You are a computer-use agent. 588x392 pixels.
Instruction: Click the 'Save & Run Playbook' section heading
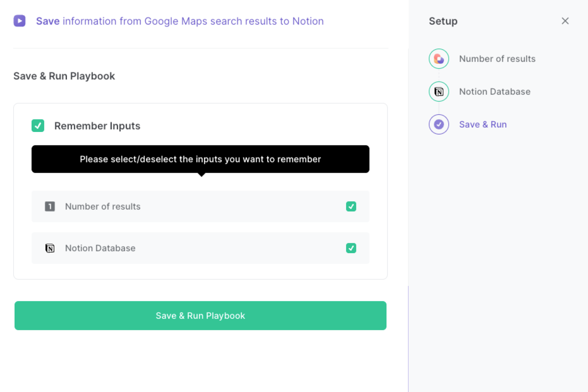coord(64,76)
